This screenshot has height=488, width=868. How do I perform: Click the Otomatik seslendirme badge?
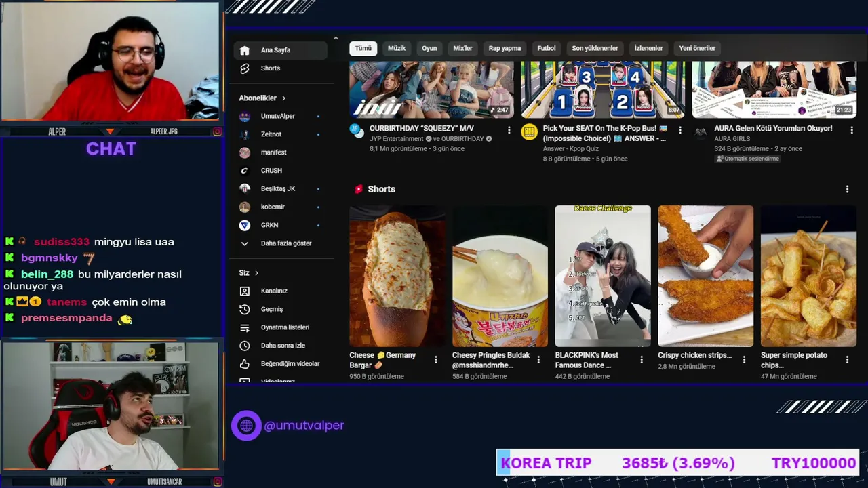click(x=747, y=159)
